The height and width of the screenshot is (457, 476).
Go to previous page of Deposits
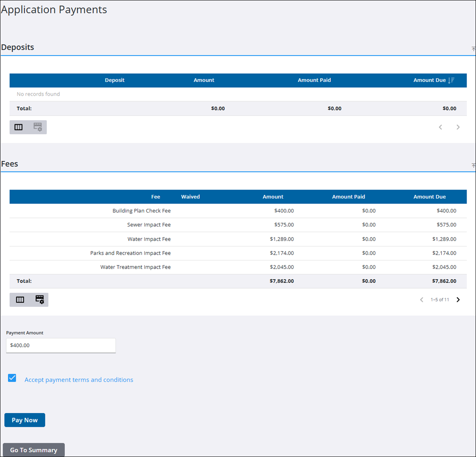click(440, 127)
